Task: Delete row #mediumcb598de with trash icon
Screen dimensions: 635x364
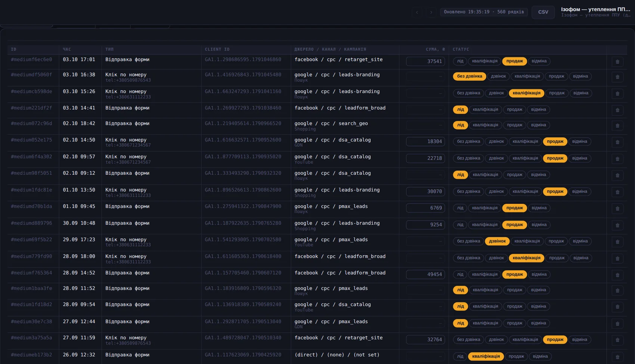Action: point(617,94)
